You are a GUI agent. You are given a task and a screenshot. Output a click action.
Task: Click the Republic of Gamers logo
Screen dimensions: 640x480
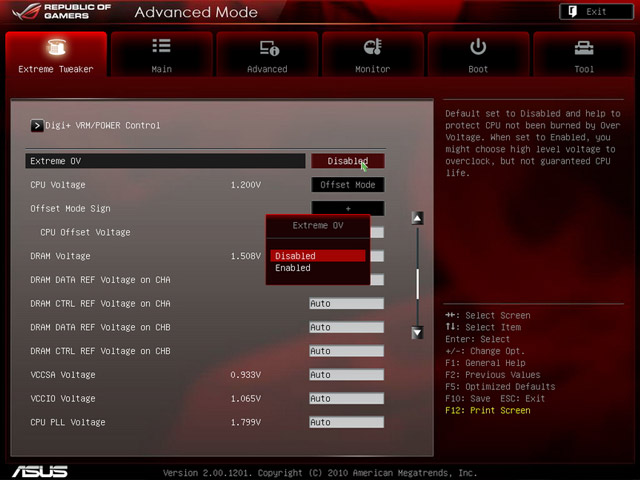pyautogui.click(x=61, y=11)
